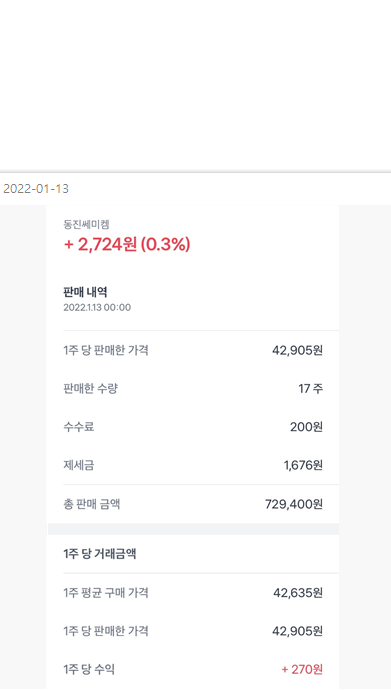Open the 1주 당 거래금액 section heading

click(x=100, y=554)
